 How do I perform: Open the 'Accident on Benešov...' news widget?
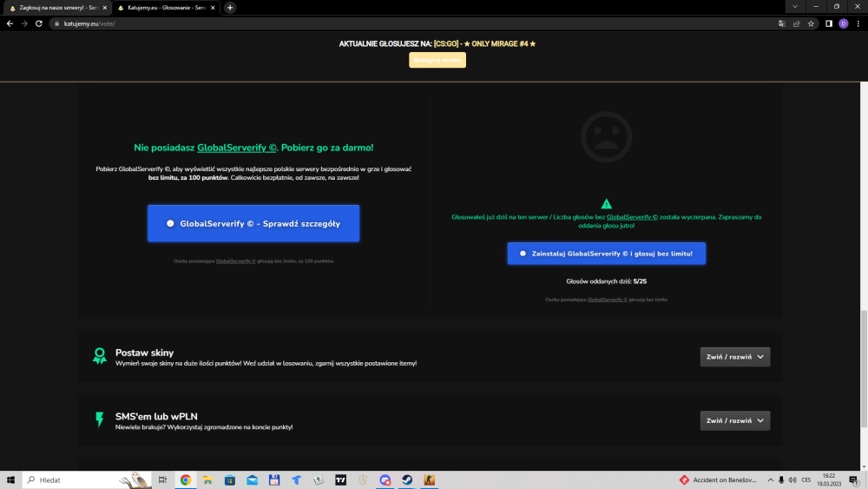(x=718, y=480)
